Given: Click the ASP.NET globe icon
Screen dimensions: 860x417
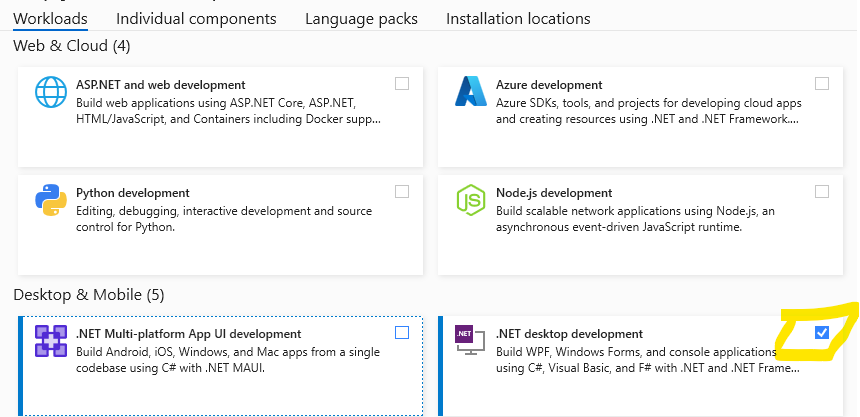Looking at the screenshot, I should coord(51,92).
